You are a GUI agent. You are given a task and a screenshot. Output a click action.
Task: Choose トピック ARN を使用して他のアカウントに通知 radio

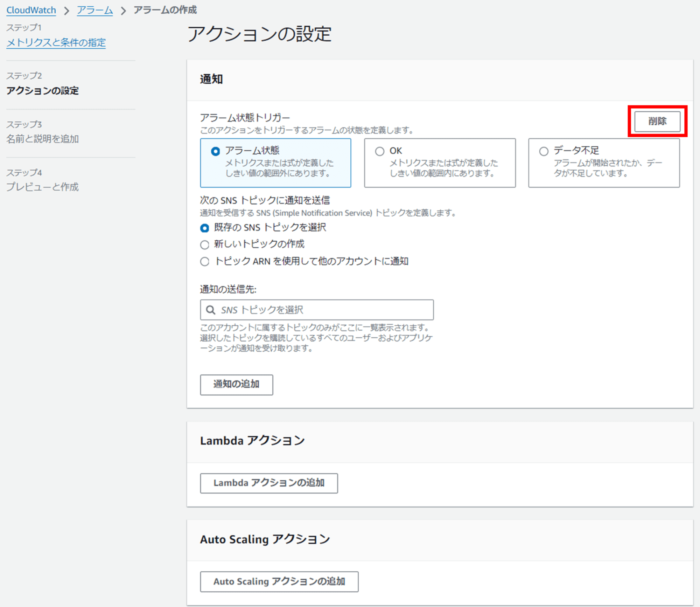point(205,261)
